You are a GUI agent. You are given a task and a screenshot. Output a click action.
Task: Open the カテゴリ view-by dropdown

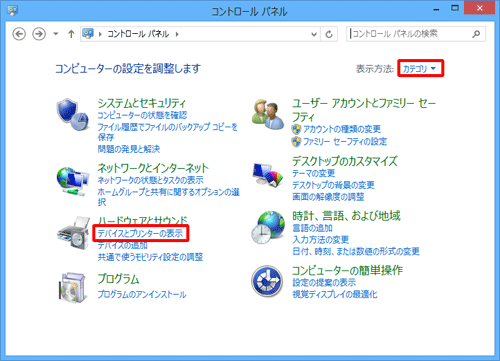tap(420, 69)
